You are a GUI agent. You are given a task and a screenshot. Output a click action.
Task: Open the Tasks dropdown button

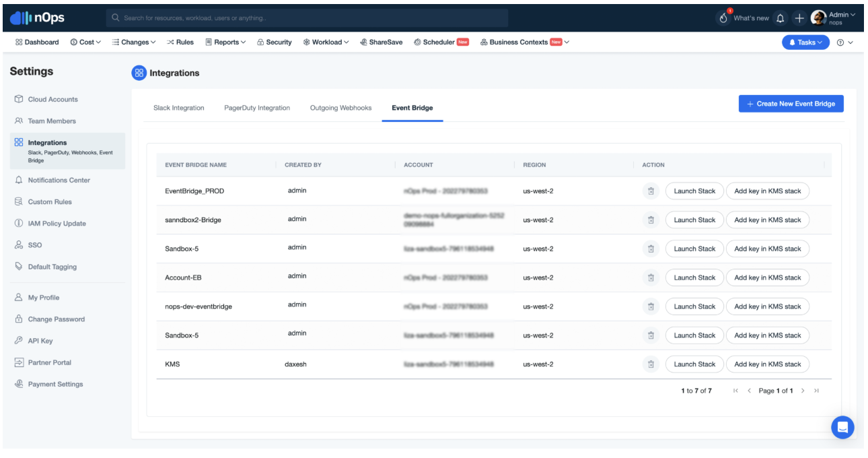(x=805, y=42)
